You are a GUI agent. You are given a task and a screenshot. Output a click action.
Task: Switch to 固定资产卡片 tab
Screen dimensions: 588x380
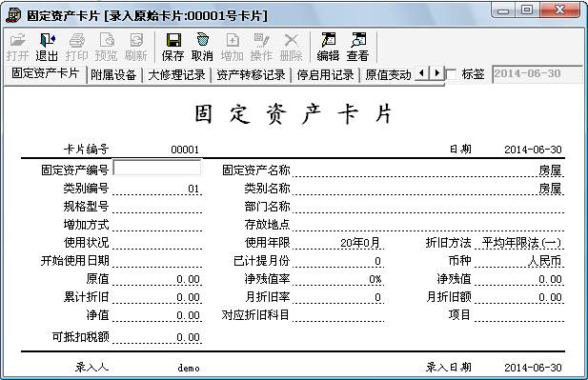(45, 73)
